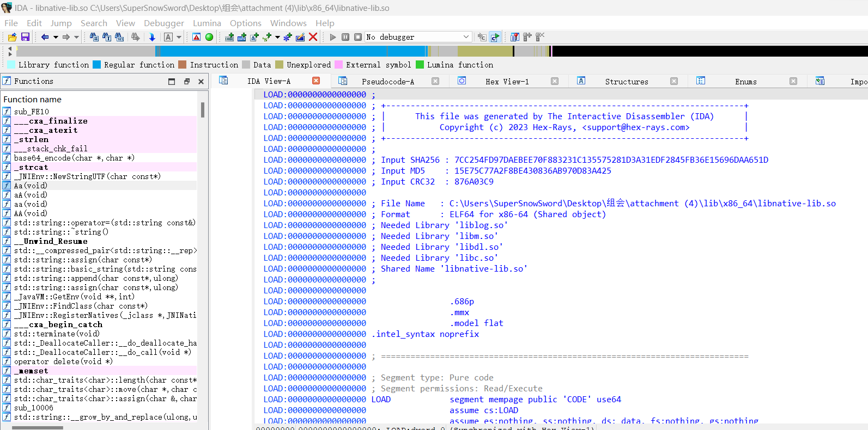Save the database with floppy icon

click(25, 37)
